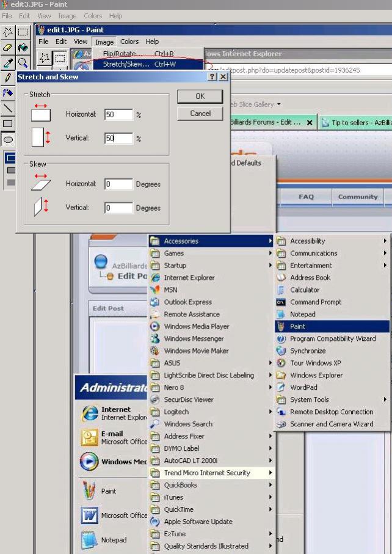The height and width of the screenshot is (554, 392).
Task: Click the Internet Explorer icon in Programs list
Action: tap(155, 278)
